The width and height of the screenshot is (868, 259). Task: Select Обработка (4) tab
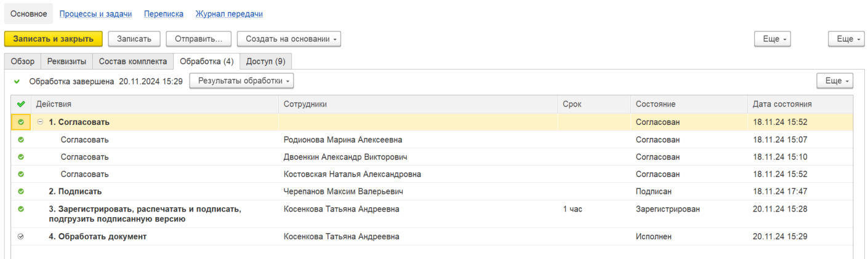[207, 62]
